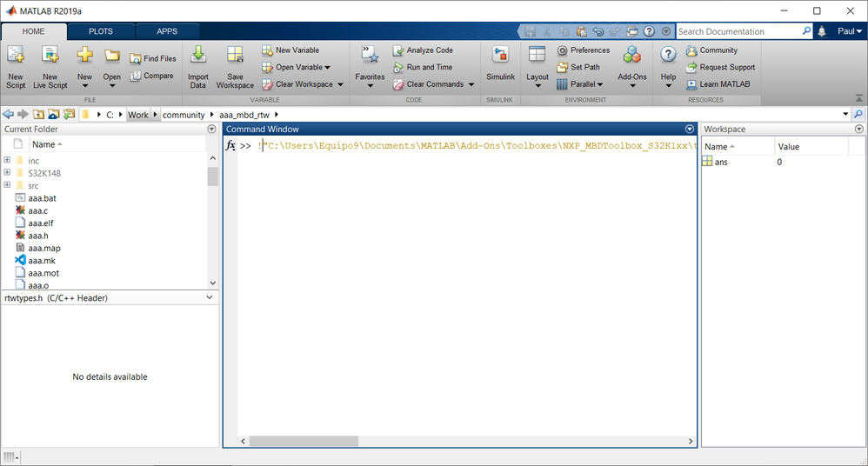Click Import Data
Image resolution: width=868 pixels, height=466 pixels.
(198, 68)
